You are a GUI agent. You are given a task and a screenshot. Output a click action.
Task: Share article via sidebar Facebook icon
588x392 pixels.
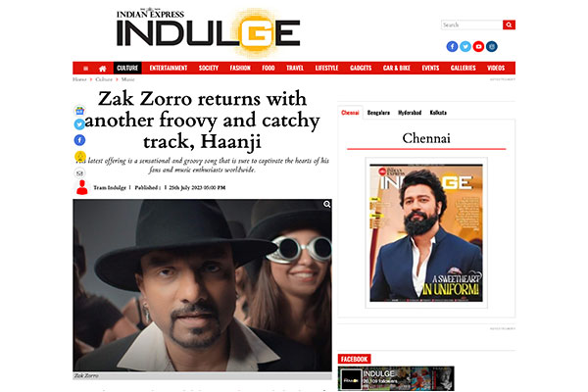tap(79, 140)
